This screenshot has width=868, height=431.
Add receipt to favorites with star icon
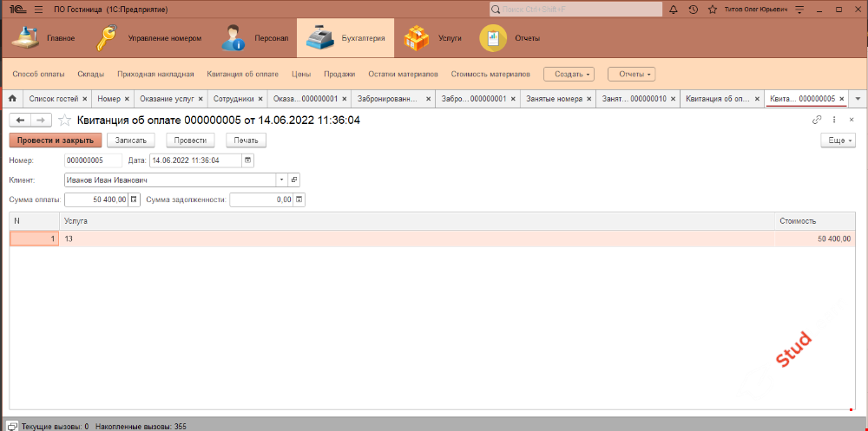(64, 121)
